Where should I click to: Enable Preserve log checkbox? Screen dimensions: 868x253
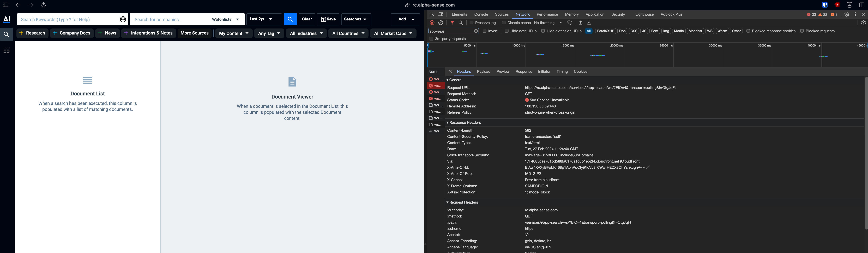coord(471,23)
